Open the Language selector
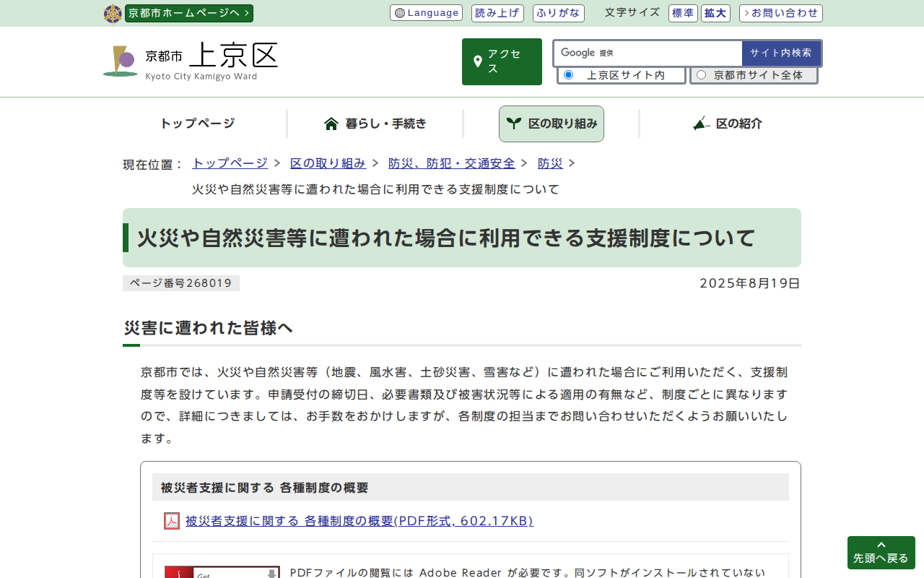This screenshot has width=924, height=578. click(426, 13)
